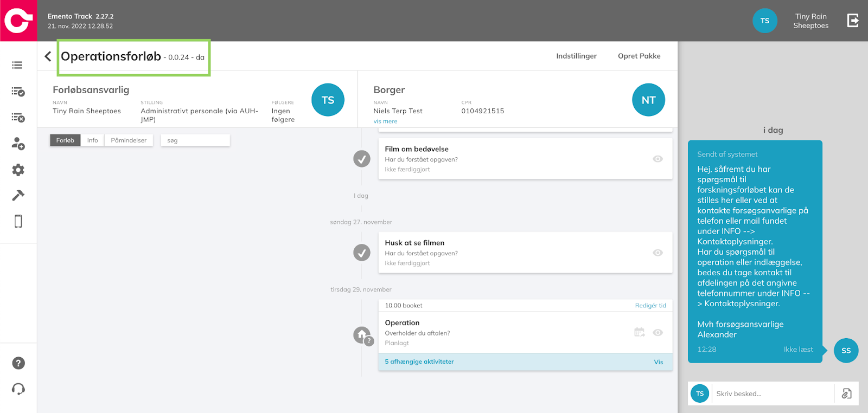Click the 10.00 booket text
868x413 pixels.
click(404, 306)
